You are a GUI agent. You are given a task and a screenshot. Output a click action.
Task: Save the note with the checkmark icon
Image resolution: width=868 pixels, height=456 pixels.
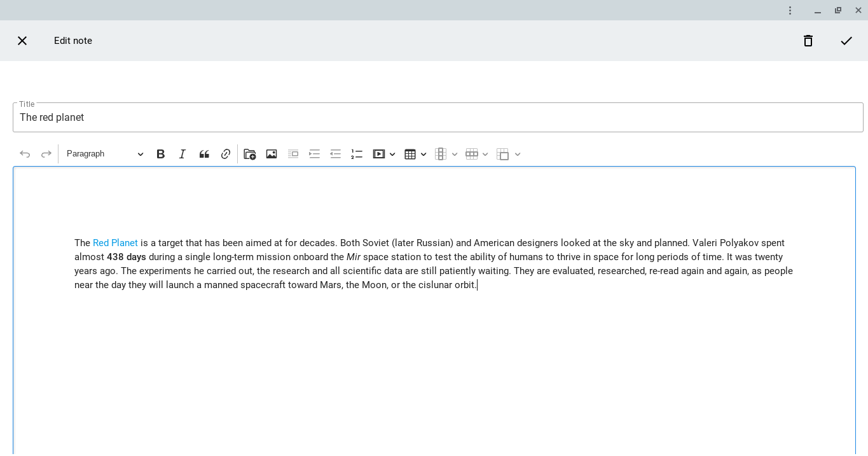846,41
